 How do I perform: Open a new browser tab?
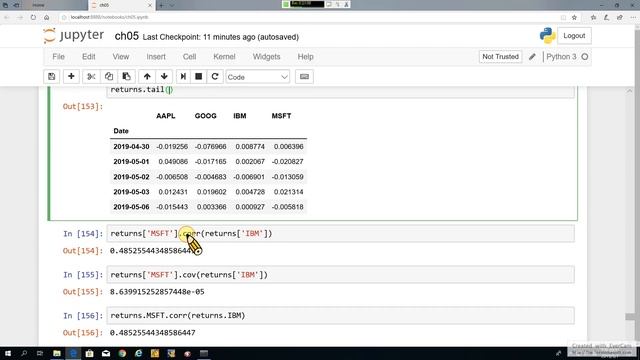click(x=161, y=5)
